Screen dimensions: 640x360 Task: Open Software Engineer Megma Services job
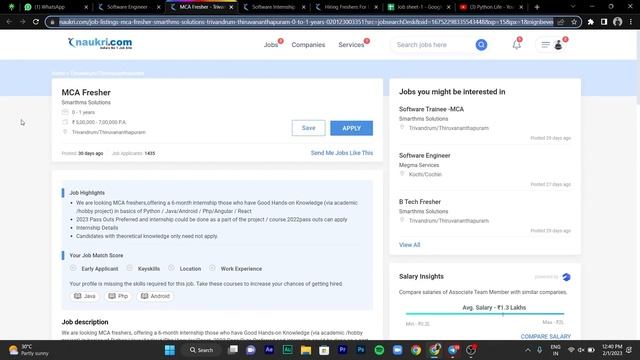pos(424,156)
